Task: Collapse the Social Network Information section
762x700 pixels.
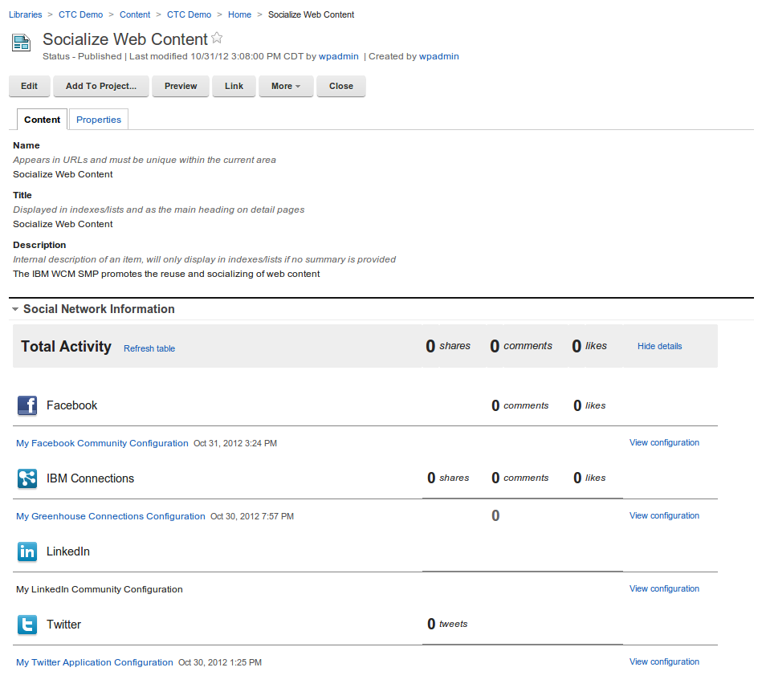Action: point(15,309)
